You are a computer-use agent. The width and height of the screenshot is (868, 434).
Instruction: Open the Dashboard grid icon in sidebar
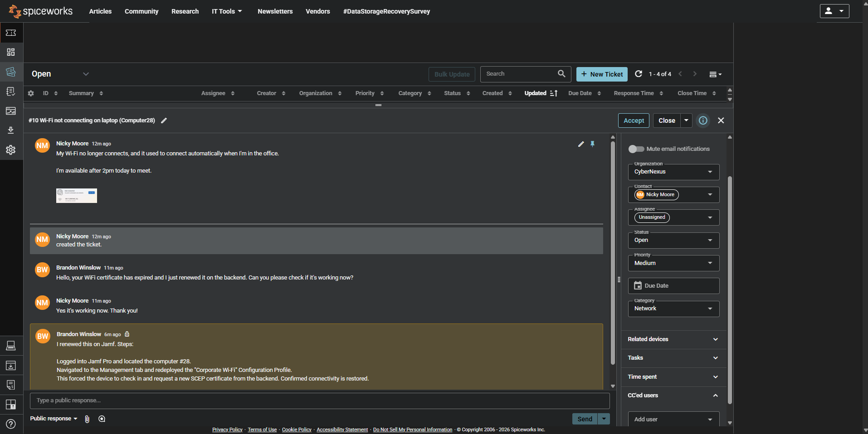pos(11,52)
